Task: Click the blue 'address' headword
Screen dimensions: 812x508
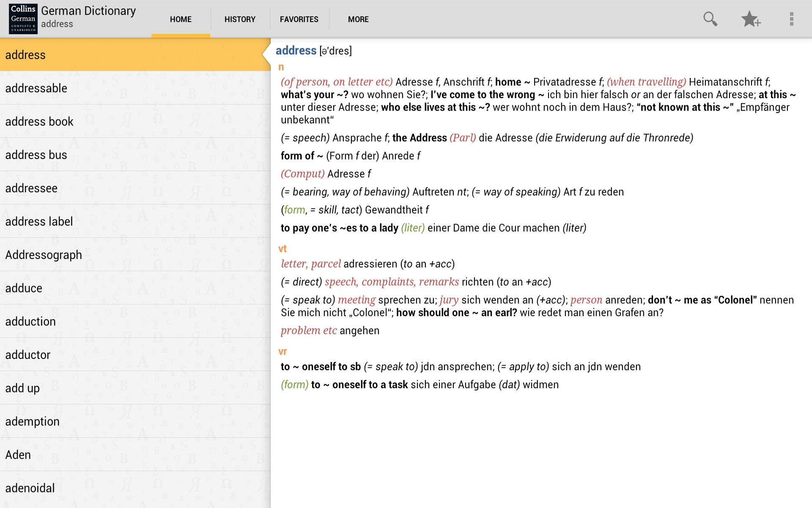Action: [x=296, y=50]
